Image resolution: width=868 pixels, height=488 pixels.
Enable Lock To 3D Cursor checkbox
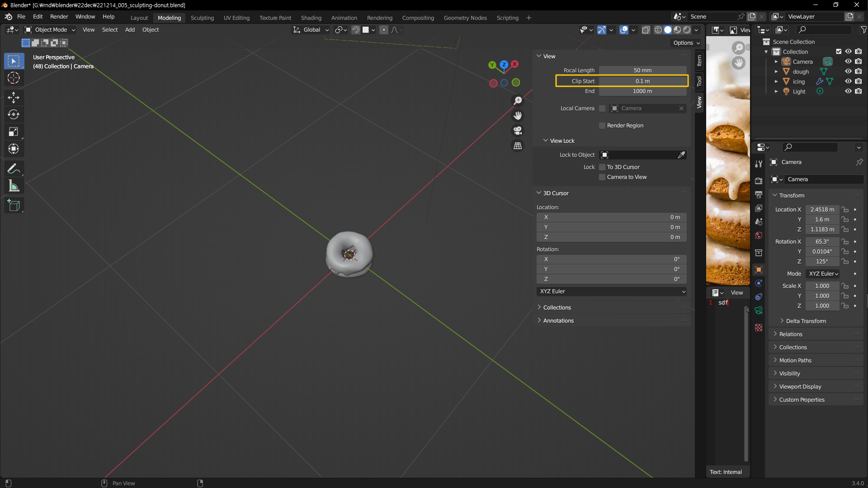point(602,167)
